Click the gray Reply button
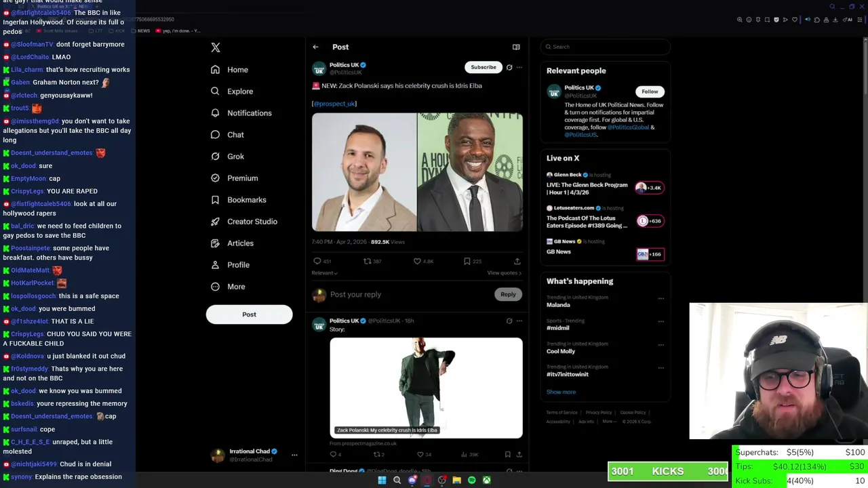The height and width of the screenshot is (488, 868). pos(508,294)
